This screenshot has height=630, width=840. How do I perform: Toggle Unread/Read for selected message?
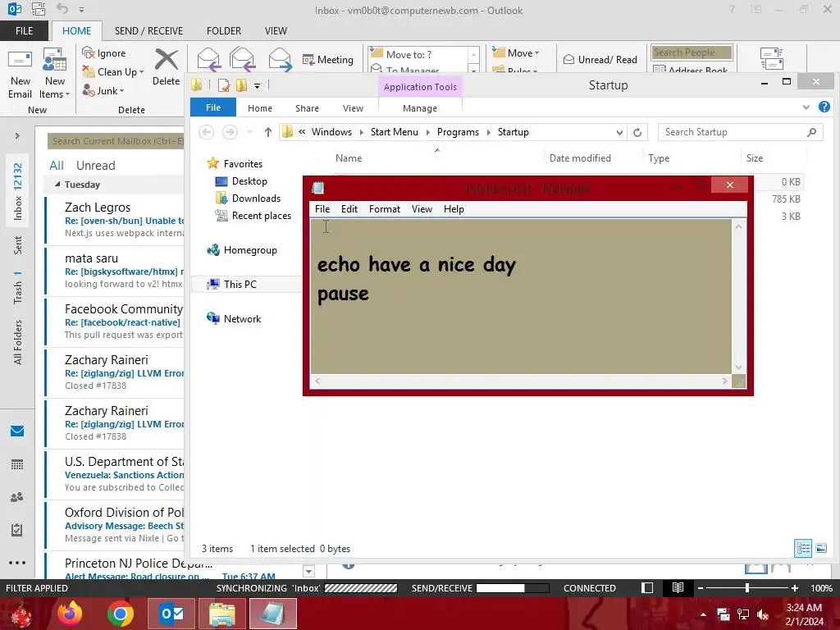click(x=600, y=59)
